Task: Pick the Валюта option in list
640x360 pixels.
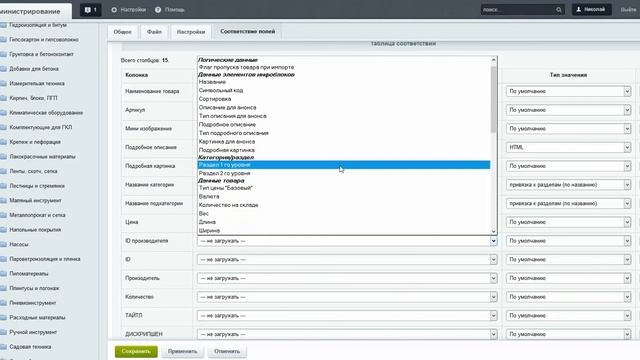Action: pyautogui.click(x=344, y=197)
